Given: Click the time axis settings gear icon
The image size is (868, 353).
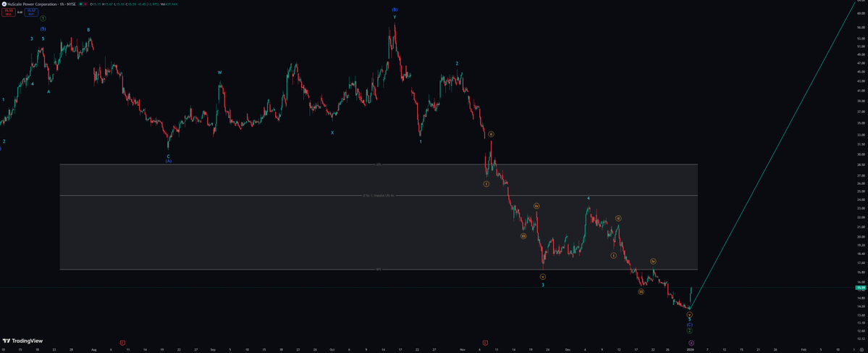Looking at the screenshot, I should pyautogui.click(x=861, y=350).
